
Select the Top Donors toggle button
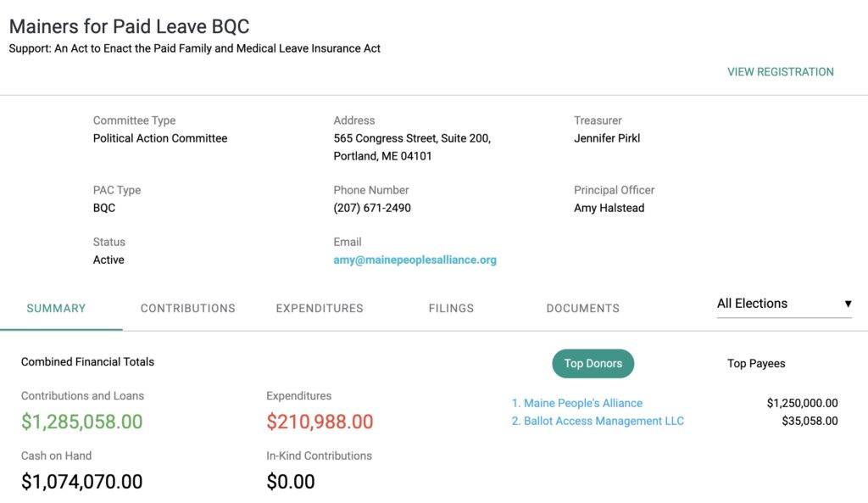point(593,364)
